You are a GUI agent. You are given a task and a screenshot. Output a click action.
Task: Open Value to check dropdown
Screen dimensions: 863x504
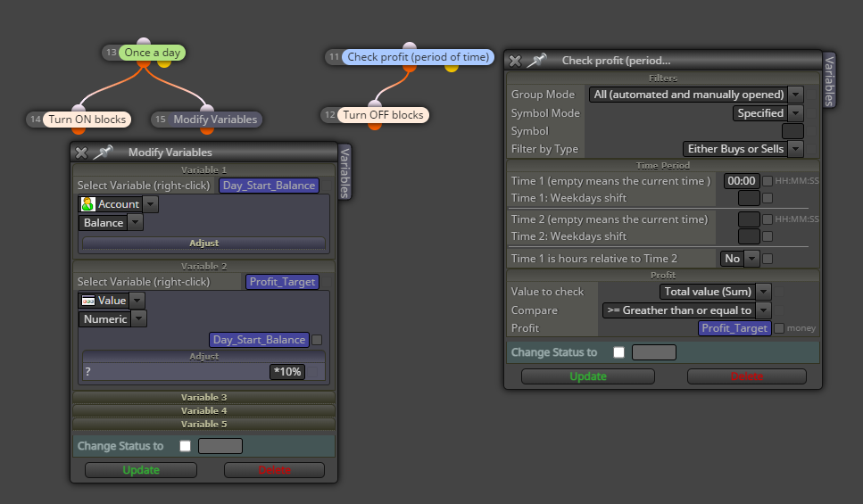point(763,292)
